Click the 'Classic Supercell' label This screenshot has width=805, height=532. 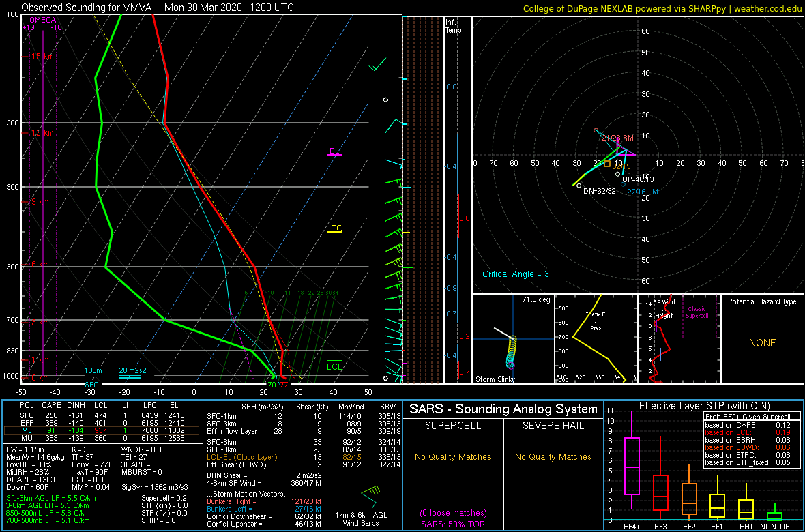(697, 312)
